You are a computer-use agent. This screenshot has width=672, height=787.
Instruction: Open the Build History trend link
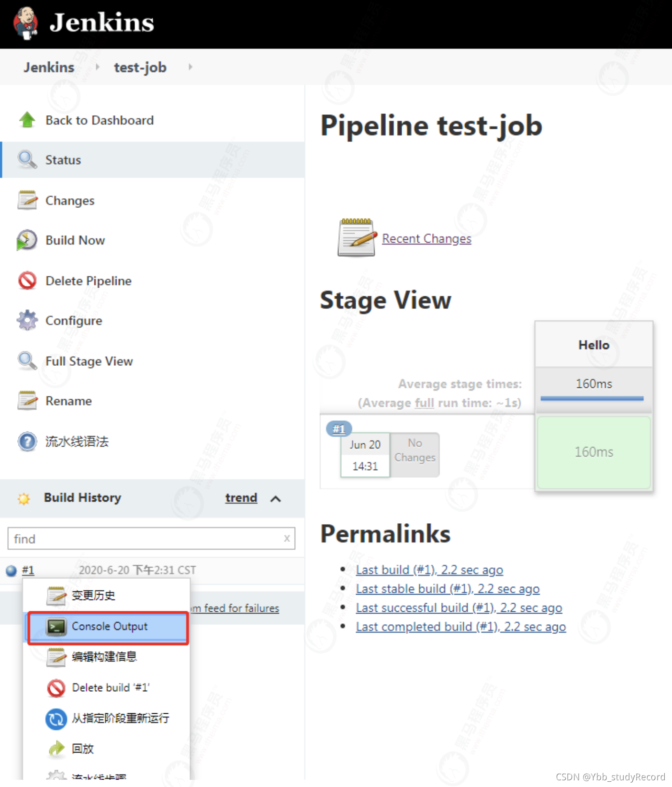coord(241,498)
